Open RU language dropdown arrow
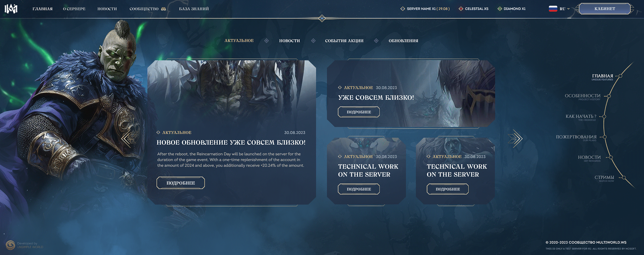 (568, 9)
